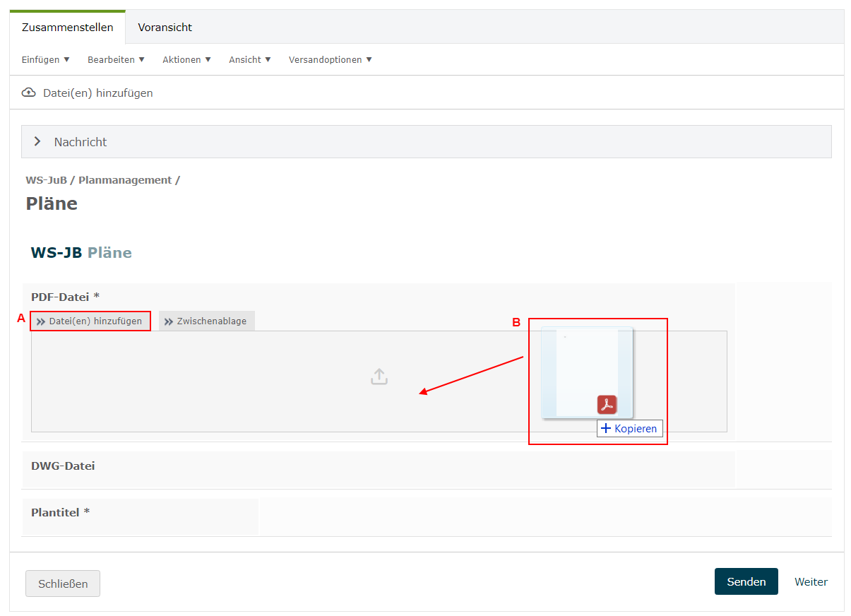Click the upload arrow icon in the drop zone
This screenshot has height=616, width=851.
click(x=379, y=377)
